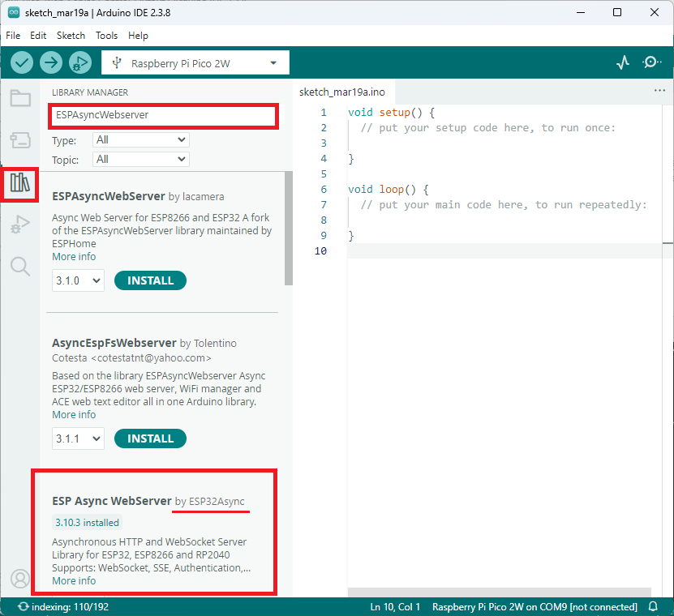674x616 pixels.
Task: Open the Sketch menu
Action: (x=71, y=36)
